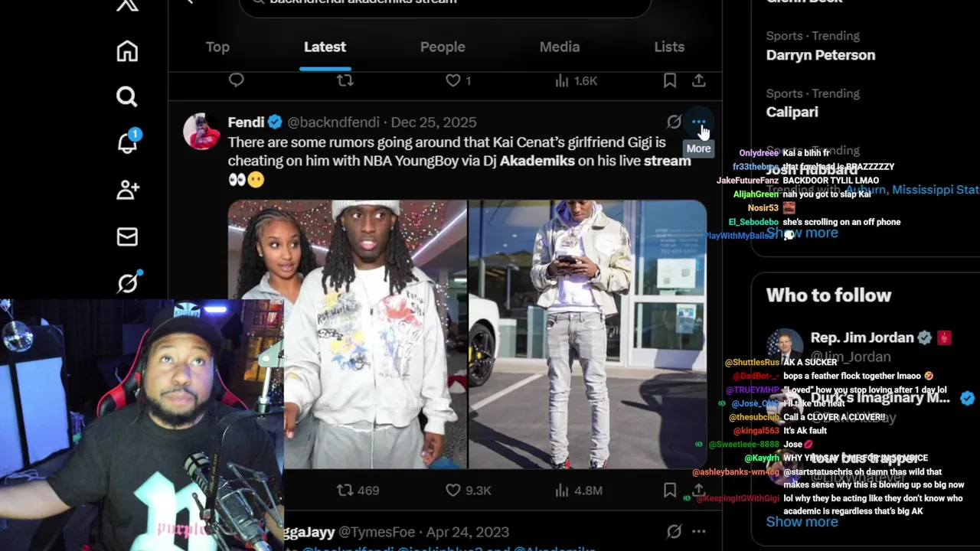
Task: Open the Messages envelope icon
Action: pyautogui.click(x=127, y=237)
